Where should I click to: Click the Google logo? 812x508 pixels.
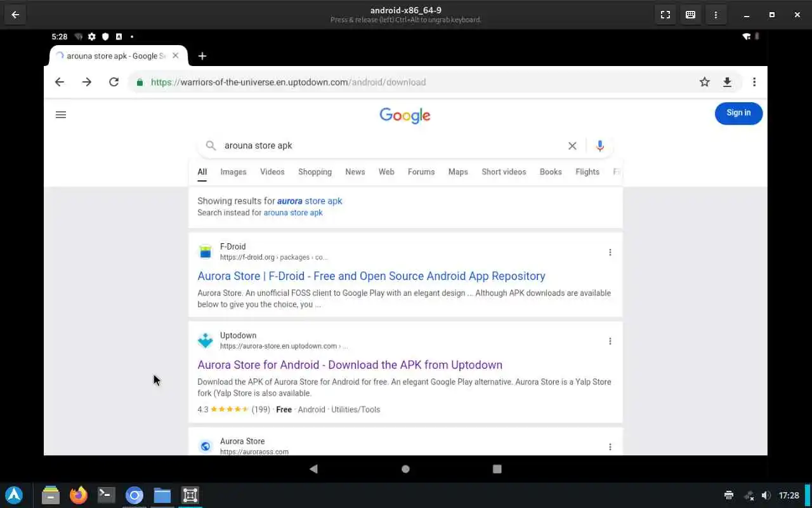click(x=405, y=116)
